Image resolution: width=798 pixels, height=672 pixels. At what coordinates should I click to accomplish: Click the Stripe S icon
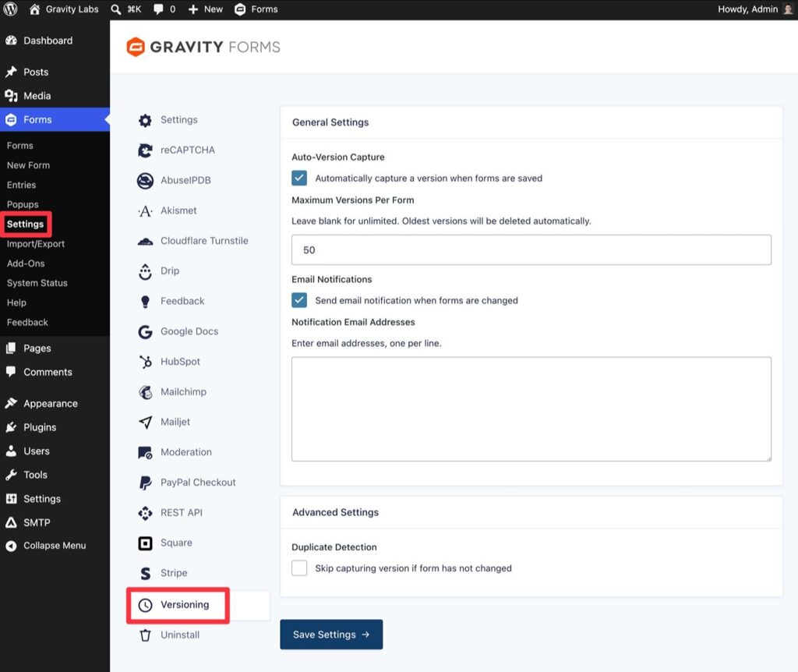coord(145,573)
